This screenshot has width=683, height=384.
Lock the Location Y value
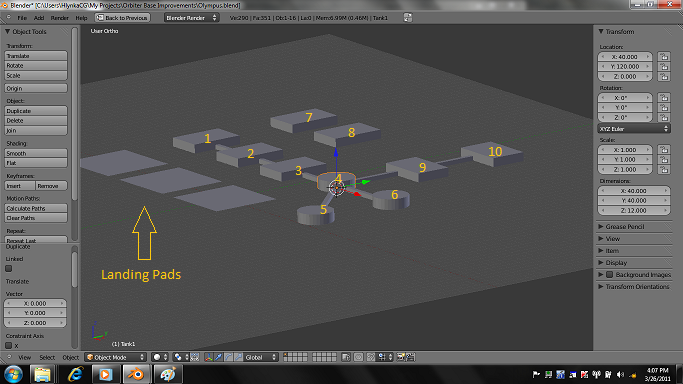point(664,67)
